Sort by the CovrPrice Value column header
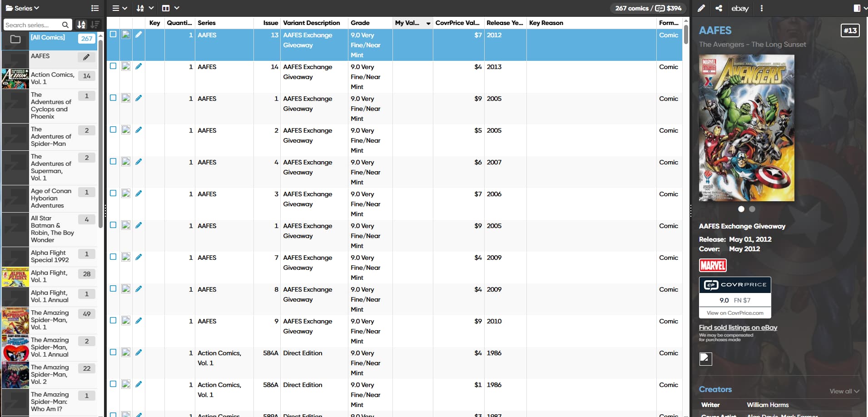The image size is (868, 417). (x=457, y=23)
